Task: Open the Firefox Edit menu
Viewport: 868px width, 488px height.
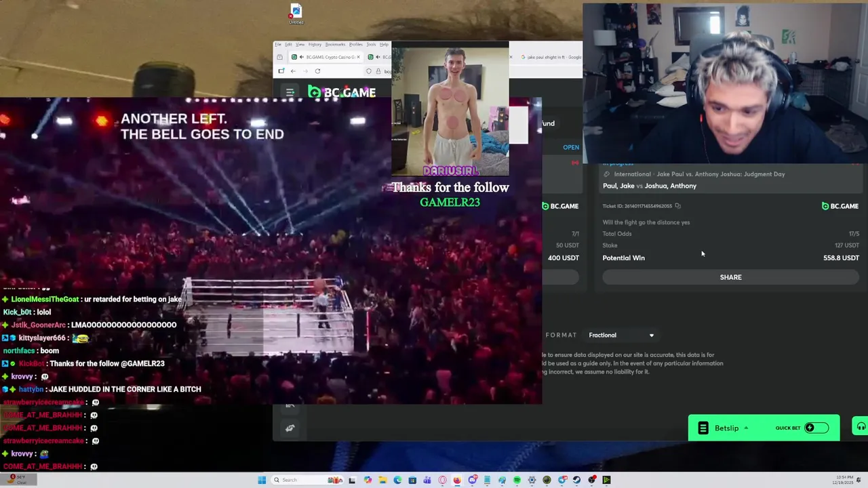Action: tap(288, 45)
